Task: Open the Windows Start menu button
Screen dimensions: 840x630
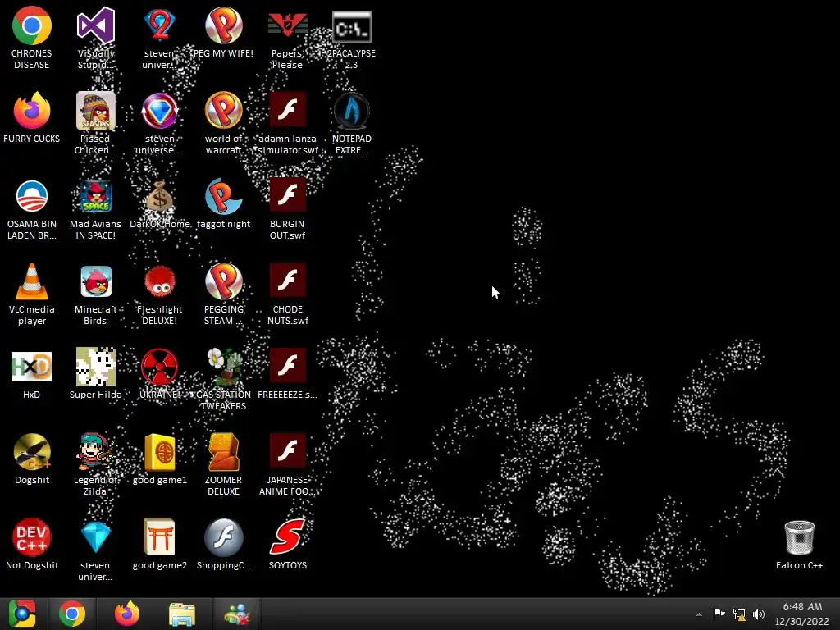Action: click(x=22, y=614)
